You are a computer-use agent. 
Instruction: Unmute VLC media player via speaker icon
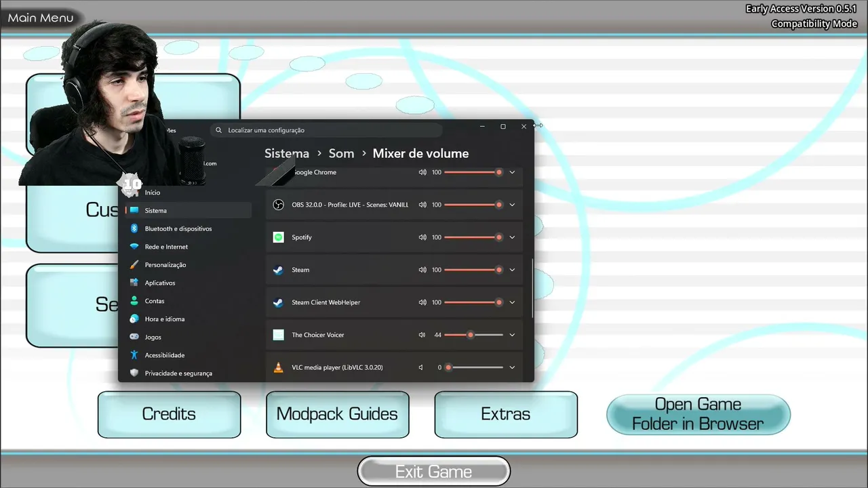421,367
